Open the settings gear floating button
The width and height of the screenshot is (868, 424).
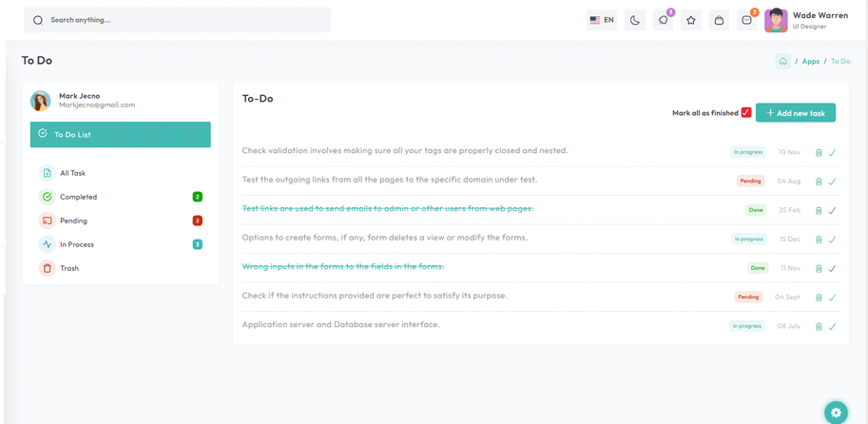click(836, 413)
